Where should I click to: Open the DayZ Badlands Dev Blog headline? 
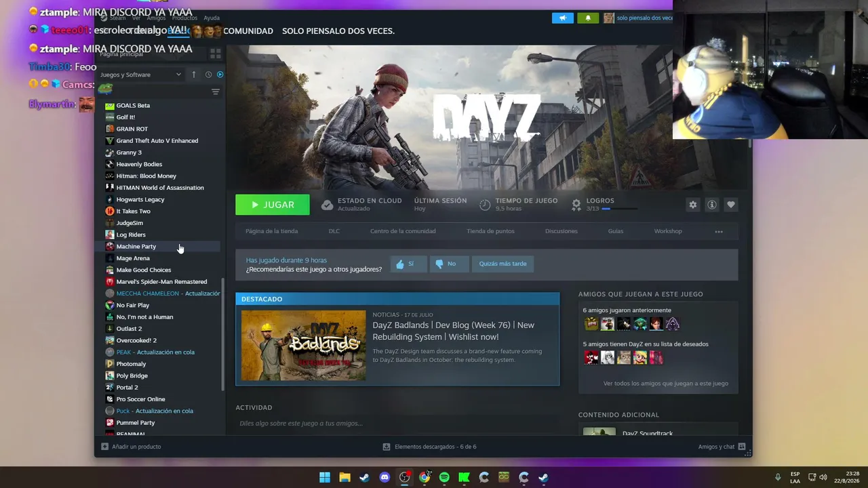pyautogui.click(x=453, y=331)
